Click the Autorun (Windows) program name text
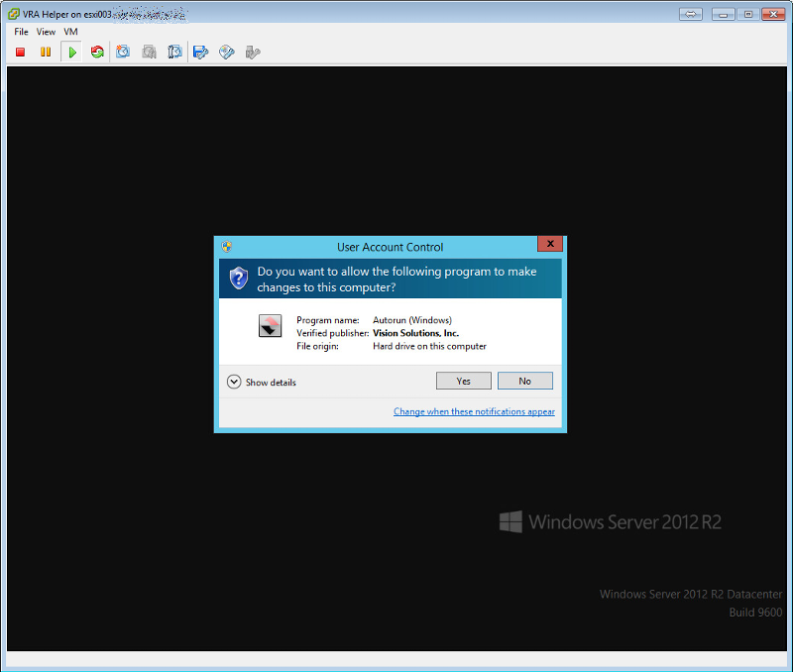The height and width of the screenshot is (672, 793). coord(412,320)
